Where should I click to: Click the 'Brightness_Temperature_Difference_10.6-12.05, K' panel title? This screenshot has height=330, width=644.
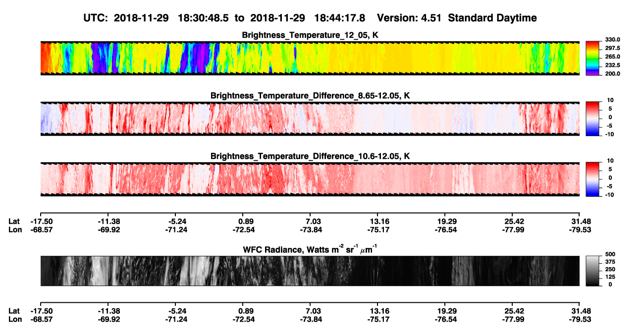(311, 156)
